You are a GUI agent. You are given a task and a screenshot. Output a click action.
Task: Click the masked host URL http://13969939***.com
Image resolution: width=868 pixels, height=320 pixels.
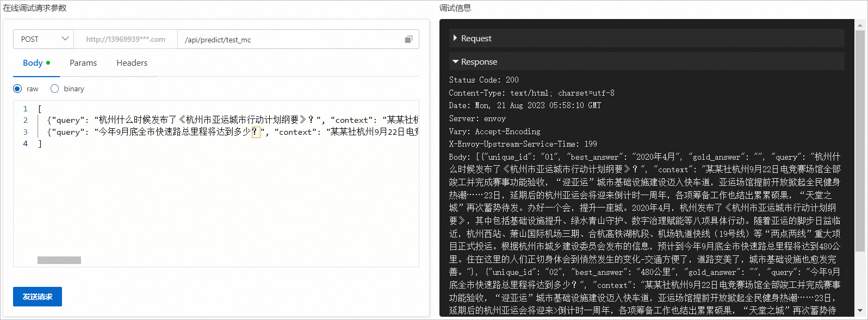click(x=126, y=39)
